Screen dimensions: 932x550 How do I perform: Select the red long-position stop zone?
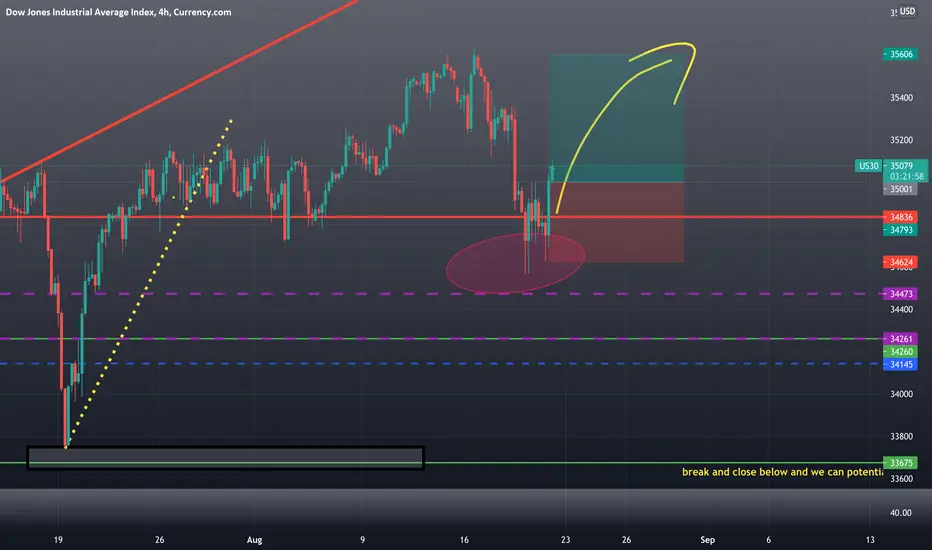616,222
